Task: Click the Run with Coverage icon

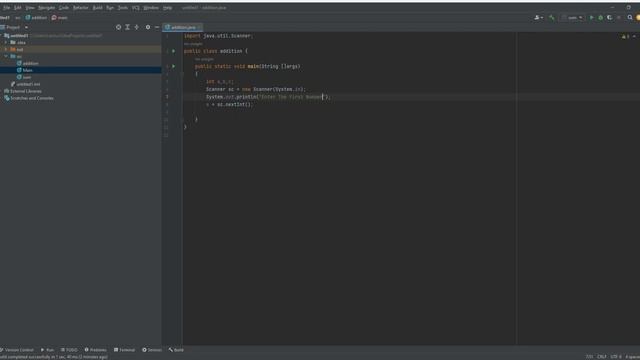Action: (x=609, y=18)
